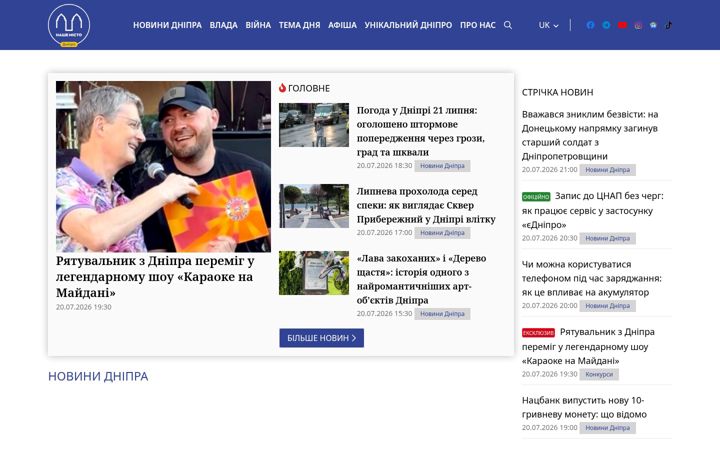This screenshot has width=720, height=450.
Task: Open the Нацбанк 10-гривневу монету item
Action: 584,407
